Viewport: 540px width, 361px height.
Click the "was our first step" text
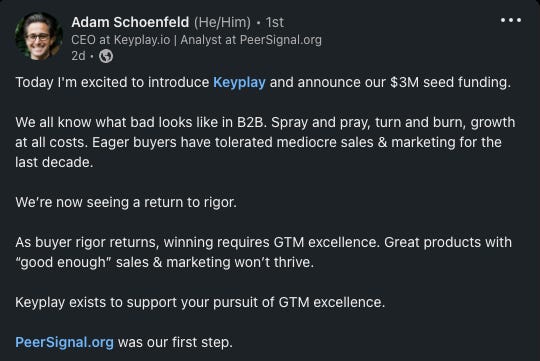(175, 342)
